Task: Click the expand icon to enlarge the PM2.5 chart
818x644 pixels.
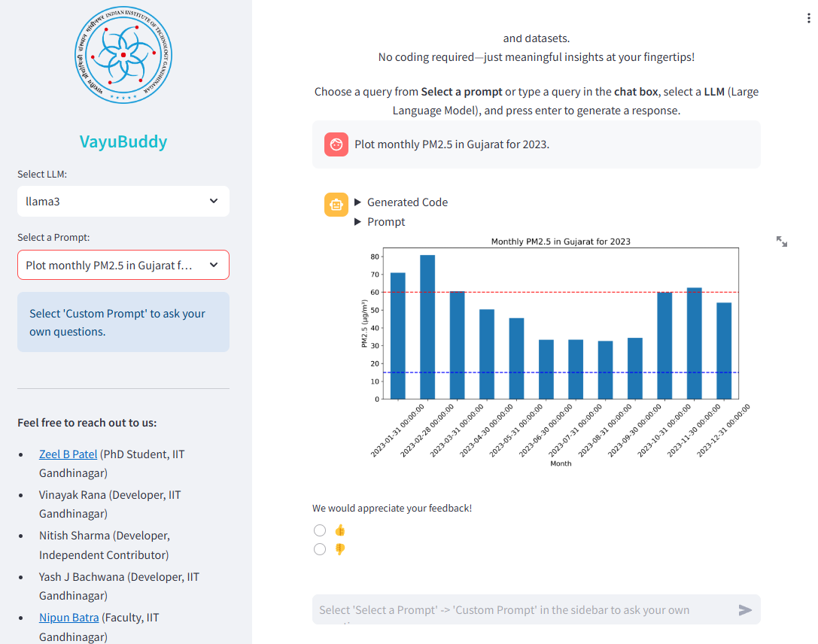Action: click(781, 241)
